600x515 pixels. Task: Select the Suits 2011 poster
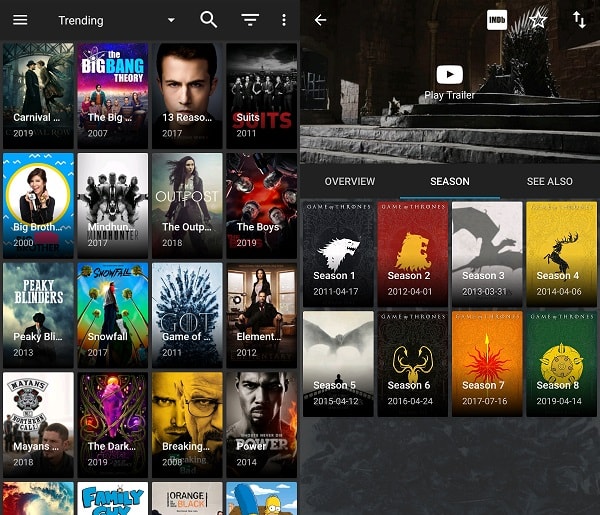pos(262,96)
